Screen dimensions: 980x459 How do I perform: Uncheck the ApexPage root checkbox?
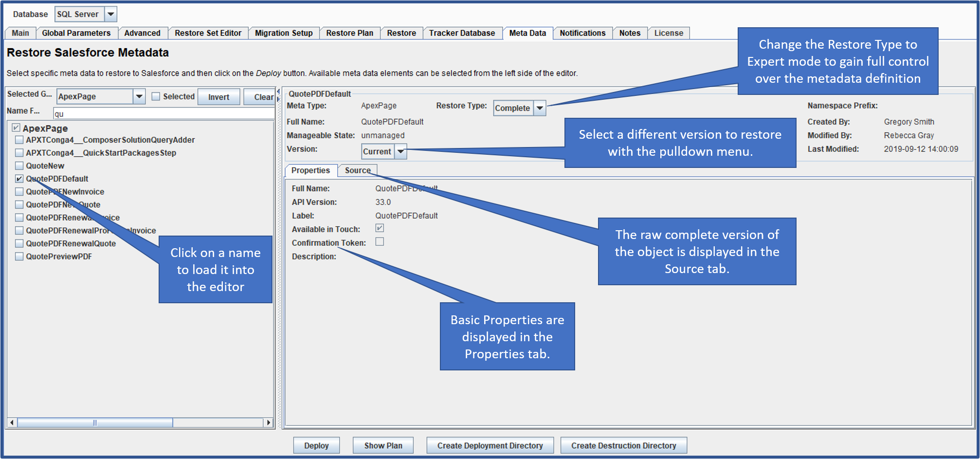tap(16, 128)
